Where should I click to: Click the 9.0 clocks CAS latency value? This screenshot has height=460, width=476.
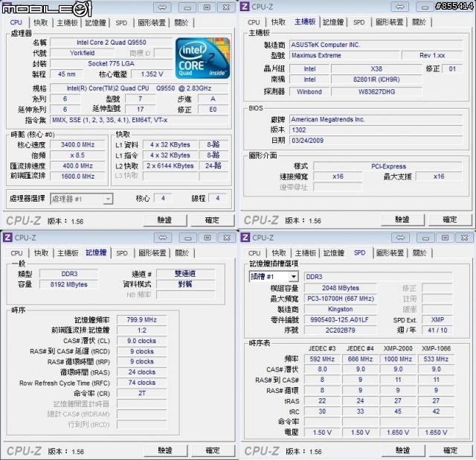coord(142,341)
